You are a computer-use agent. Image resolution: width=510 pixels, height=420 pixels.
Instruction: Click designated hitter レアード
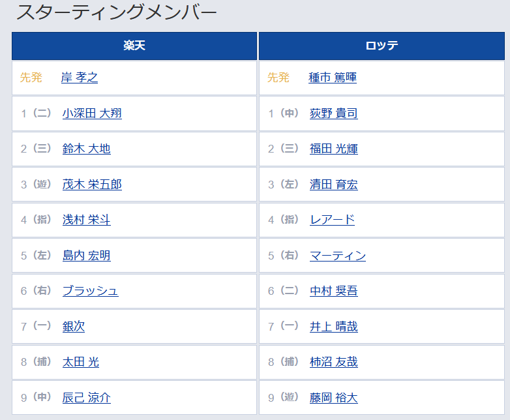coord(332,220)
